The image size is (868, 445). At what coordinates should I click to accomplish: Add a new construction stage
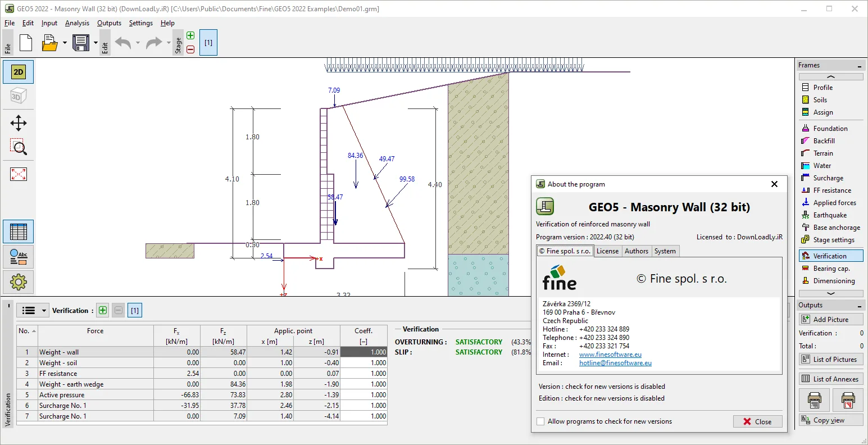pyautogui.click(x=190, y=36)
